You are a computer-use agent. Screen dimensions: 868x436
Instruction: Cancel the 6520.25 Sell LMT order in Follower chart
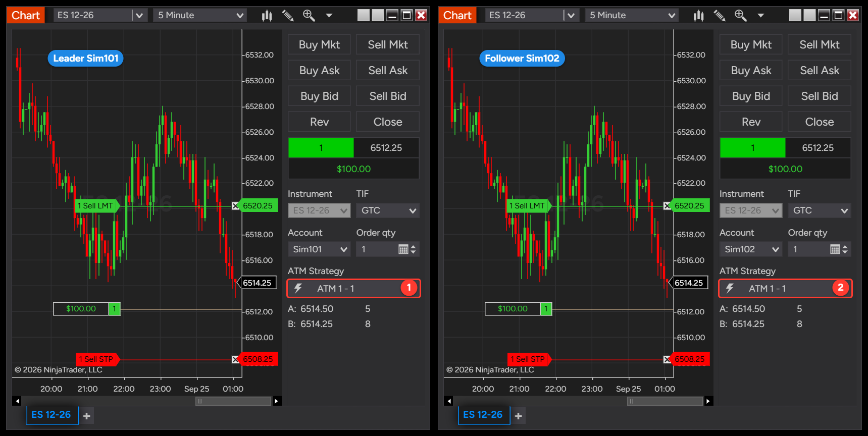pyautogui.click(x=667, y=206)
